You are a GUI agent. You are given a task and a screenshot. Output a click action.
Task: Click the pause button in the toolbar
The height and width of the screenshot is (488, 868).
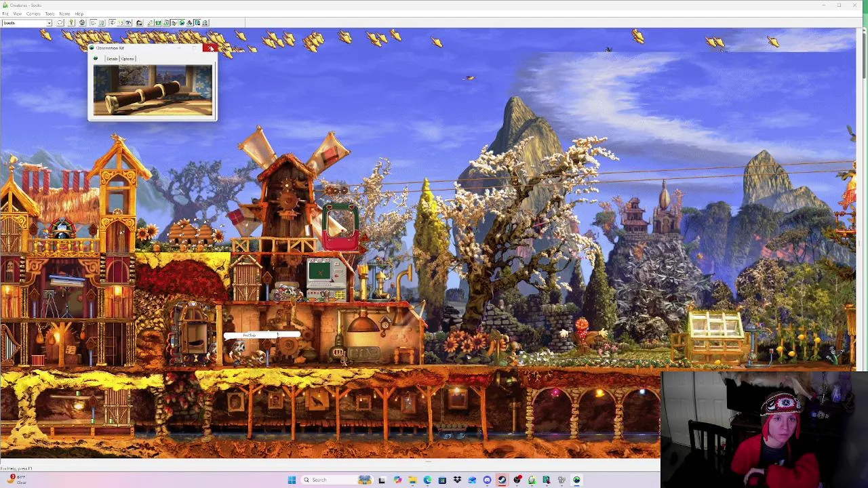point(102,22)
